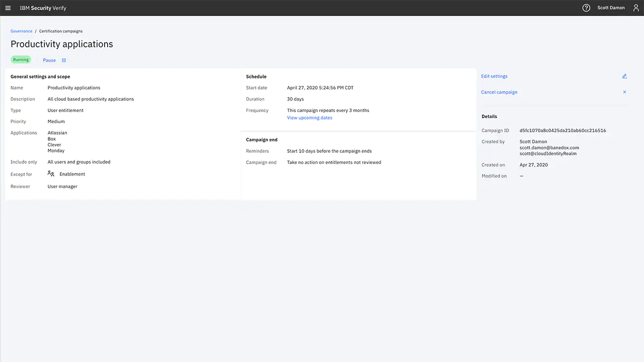This screenshot has height=362, width=644.
Task: Open the help question mark icon
Action: pos(586,8)
